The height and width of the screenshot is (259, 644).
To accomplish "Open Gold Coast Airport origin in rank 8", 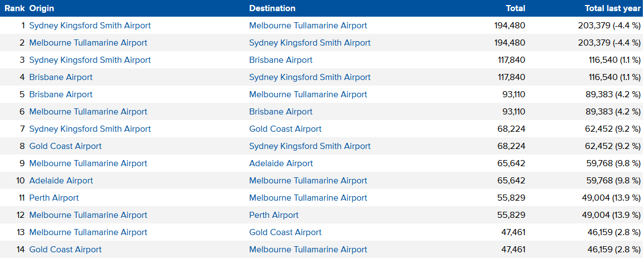I will pos(65,146).
